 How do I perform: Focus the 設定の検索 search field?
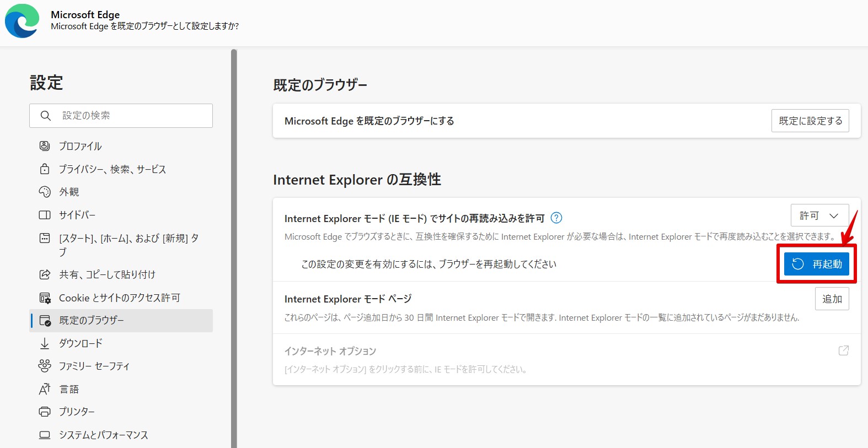click(x=121, y=116)
